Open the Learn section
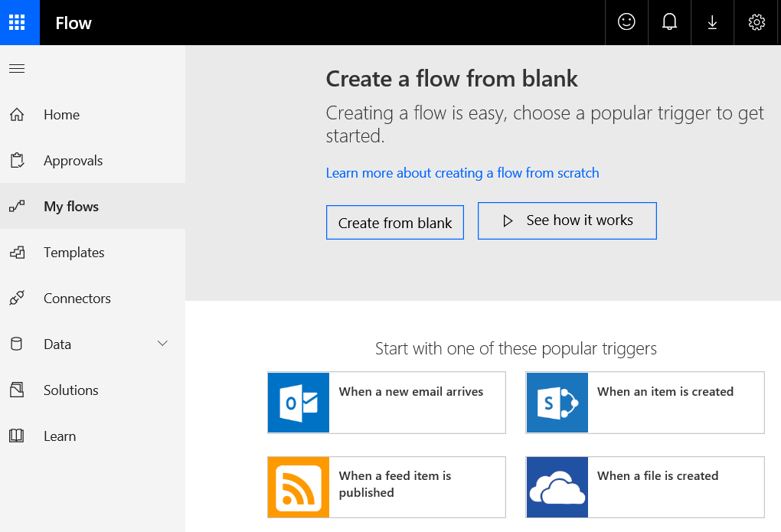 93,436
